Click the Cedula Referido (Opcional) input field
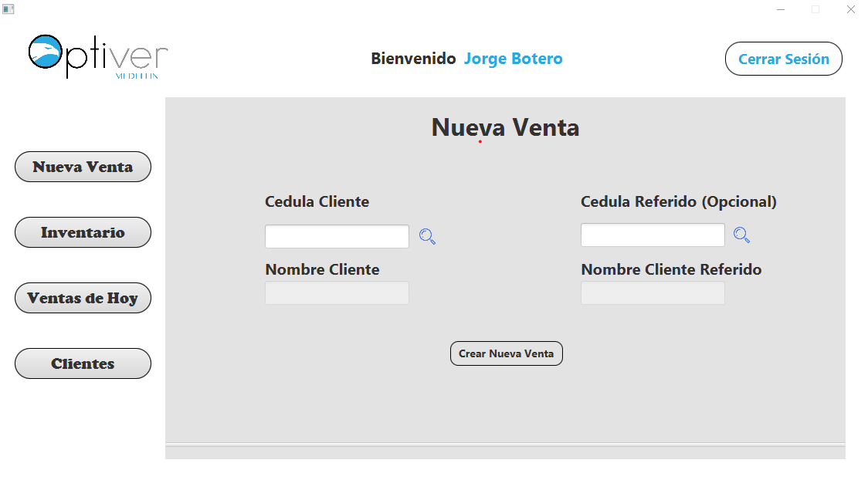The width and height of the screenshot is (868, 480). [652, 235]
